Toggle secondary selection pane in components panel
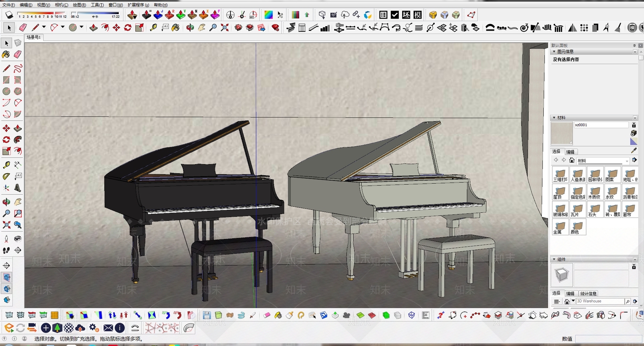 pos(634,267)
